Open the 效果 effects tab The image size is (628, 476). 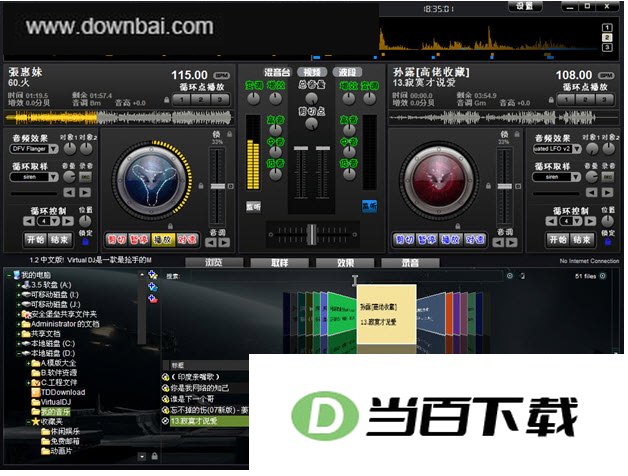(x=345, y=263)
